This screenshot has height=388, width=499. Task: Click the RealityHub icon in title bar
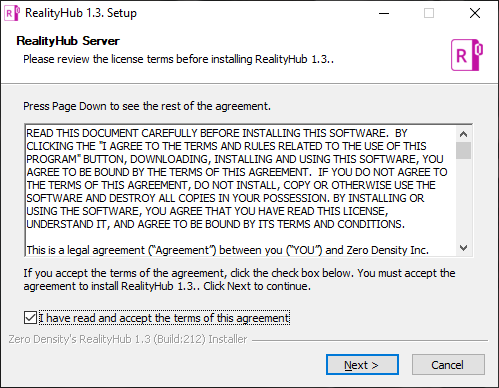(x=12, y=13)
